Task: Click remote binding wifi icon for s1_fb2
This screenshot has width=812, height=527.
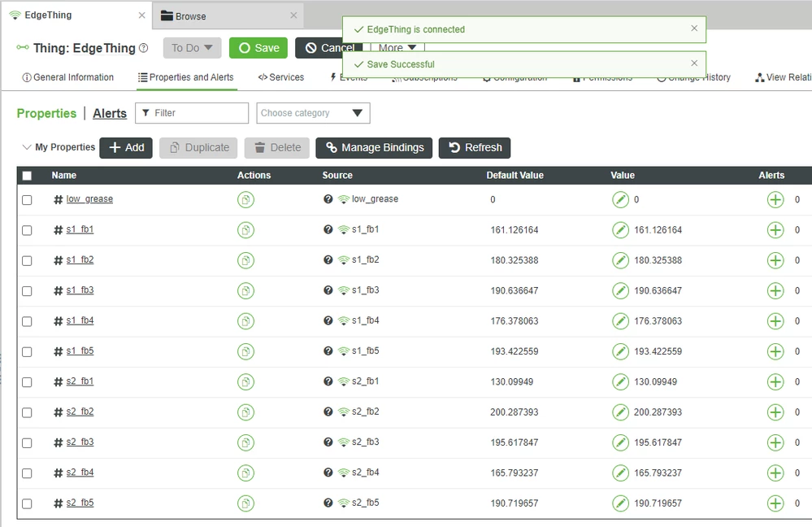Action: tap(343, 260)
